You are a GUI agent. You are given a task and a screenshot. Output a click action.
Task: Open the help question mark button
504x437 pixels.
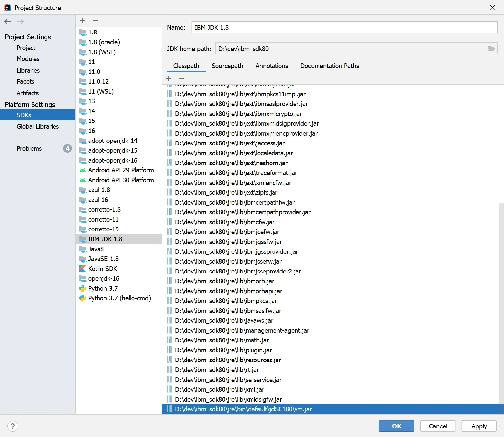[x=13, y=426]
